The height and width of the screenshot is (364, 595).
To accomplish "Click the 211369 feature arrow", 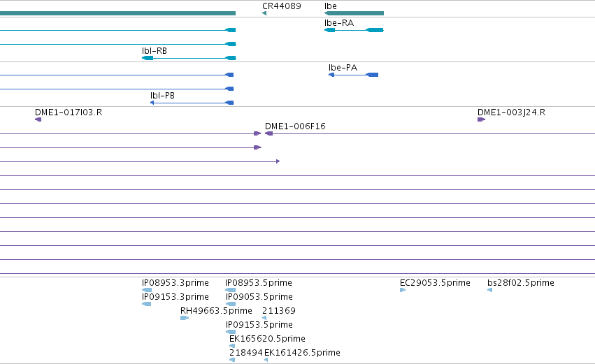I will (x=264, y=318).
